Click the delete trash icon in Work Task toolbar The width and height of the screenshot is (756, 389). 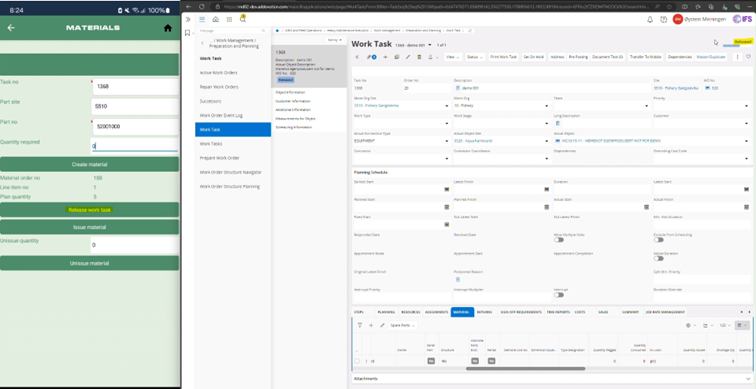418,57
